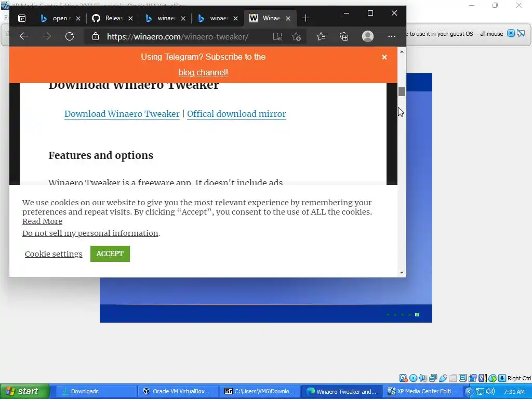Click VirtualBox display status icon
The image size is (532, 399).
(462, 378)
